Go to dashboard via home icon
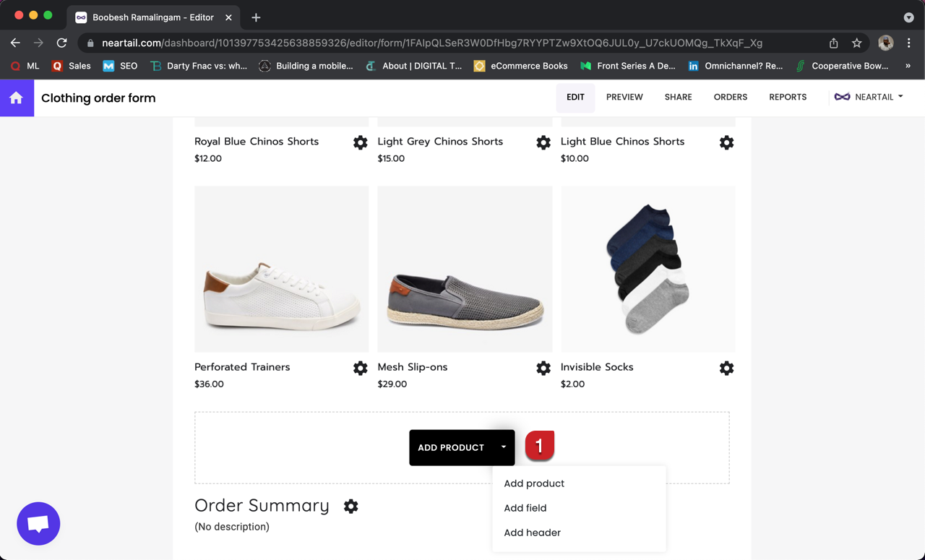Image resolution: width=925 pixels, height=560 pixels. 17,98
